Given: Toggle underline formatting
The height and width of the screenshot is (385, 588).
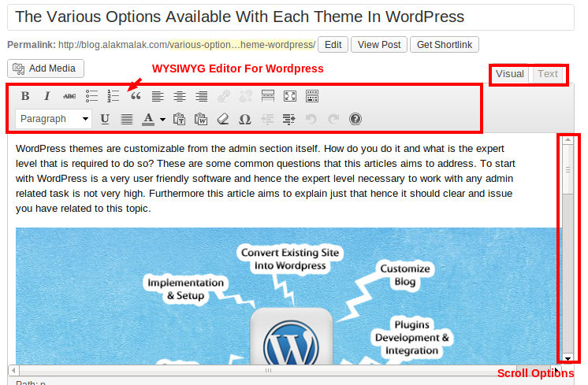Looking at the screenshot, I should [105, 119].
